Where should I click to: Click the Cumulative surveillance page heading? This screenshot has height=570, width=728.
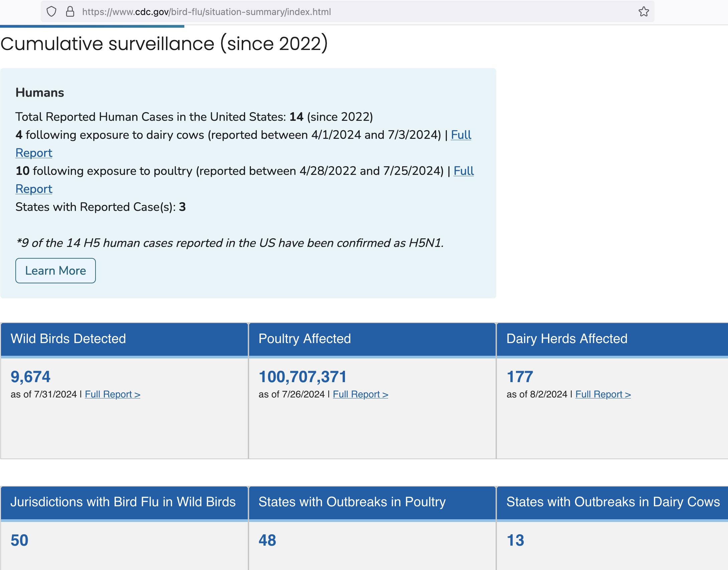coord(164,44)
